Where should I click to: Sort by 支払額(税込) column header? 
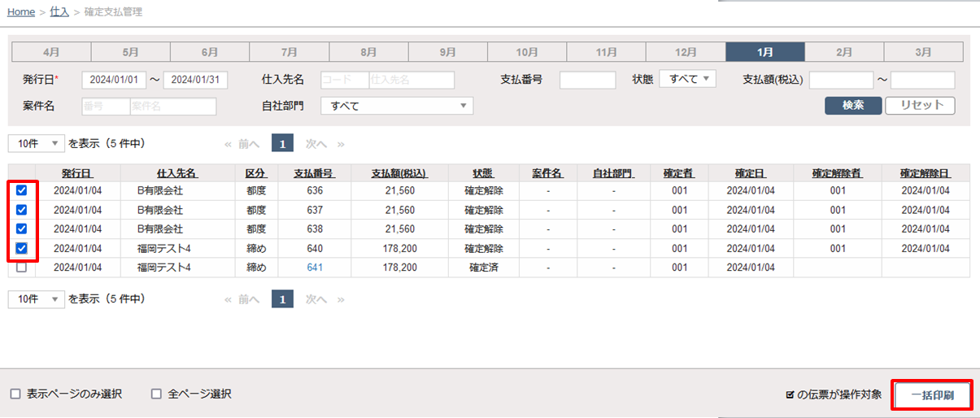[x=399, y=173]
